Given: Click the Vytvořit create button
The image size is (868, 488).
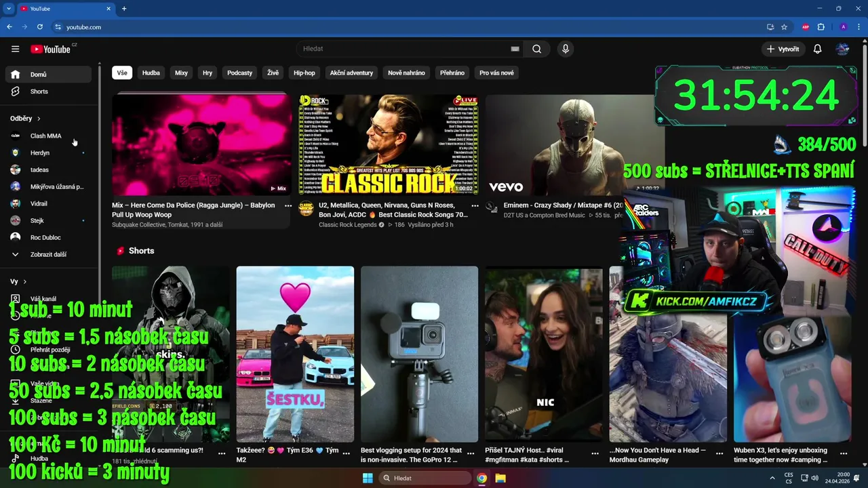Looking at the screenshot, I should point(783,49).
